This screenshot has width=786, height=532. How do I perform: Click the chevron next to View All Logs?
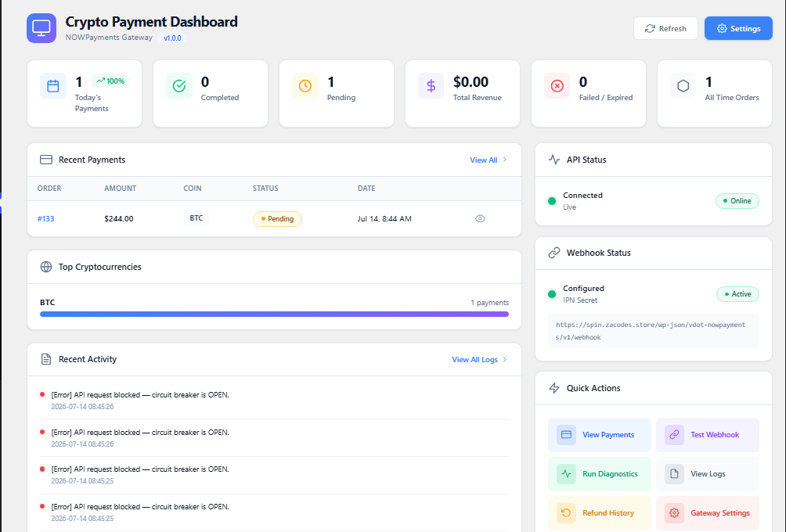pos(505,359)
